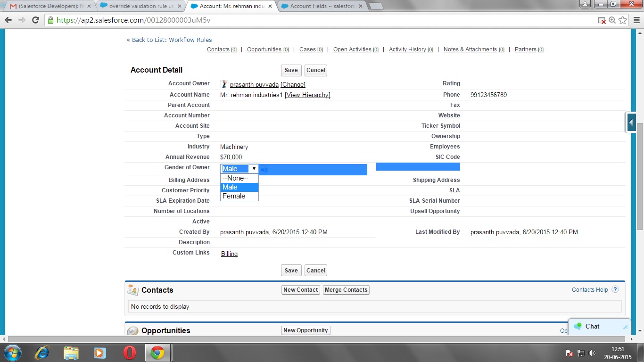The width and height of the screenshot is (644, 362).
Task: Click the bottom Save button
Action: pyautogui.click(x=291, y=271)
